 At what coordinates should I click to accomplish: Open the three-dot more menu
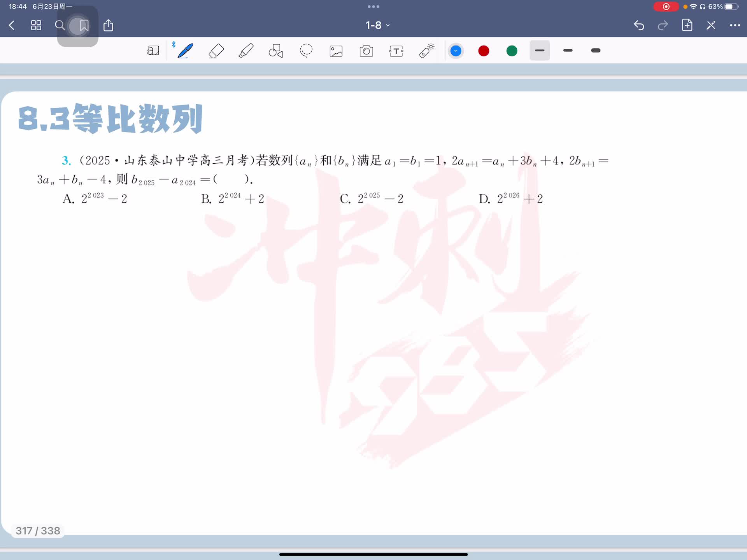[735, 25]
